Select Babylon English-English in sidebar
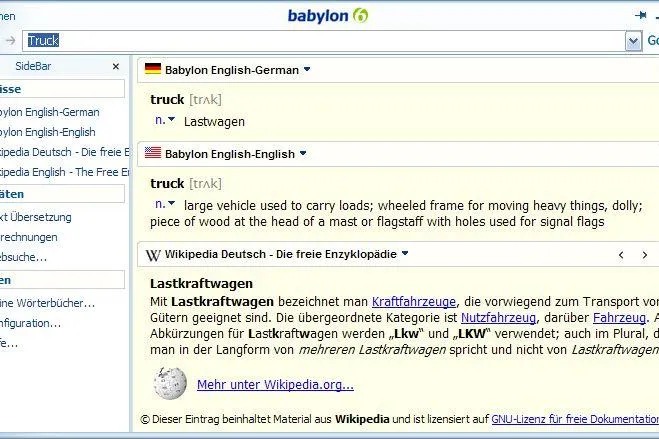Image resolution: width=659 pixels, height=439 pixels. coord(47,132)
